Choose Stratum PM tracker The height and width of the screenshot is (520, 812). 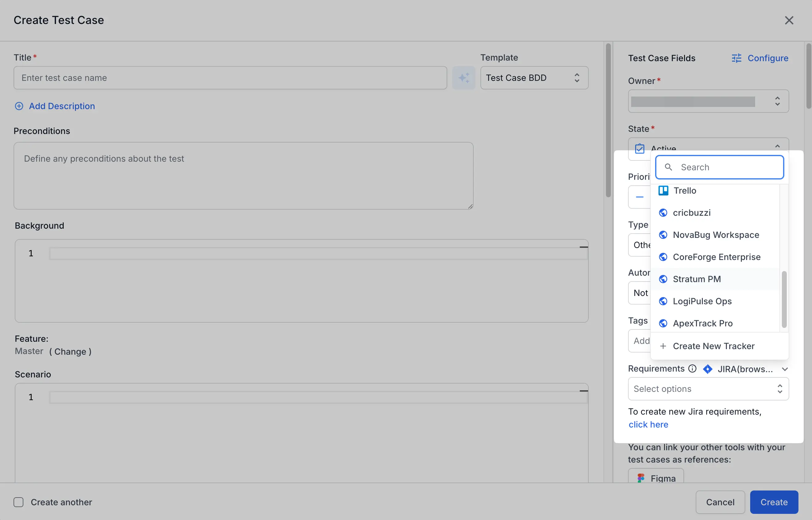click(x=715, y=279)
